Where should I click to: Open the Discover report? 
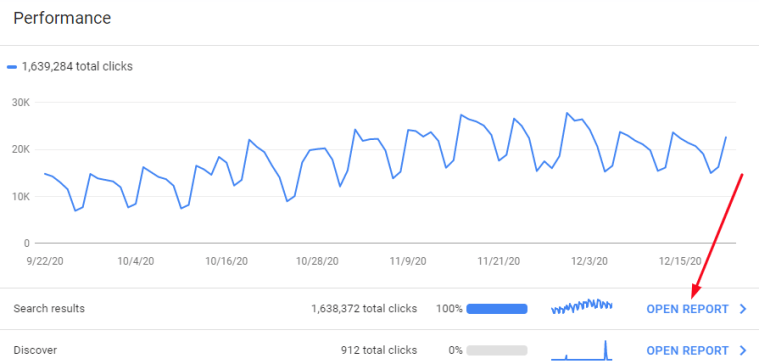[x=687, y=350]
